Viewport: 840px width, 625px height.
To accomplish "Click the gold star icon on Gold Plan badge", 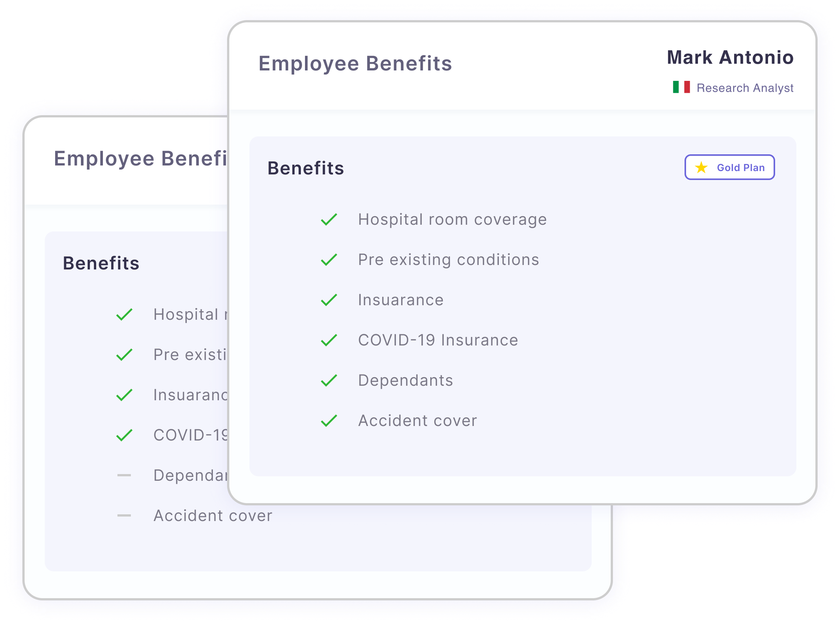I will pyautogui.click(x=702, y=167).
